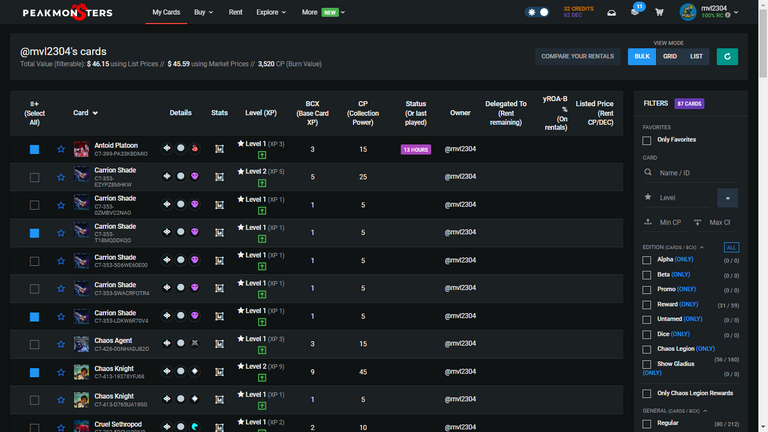This screenshot has height=432, width=768.
Task: Select the Chaos Agent row checkbox
Action: (x=34, y=344)
